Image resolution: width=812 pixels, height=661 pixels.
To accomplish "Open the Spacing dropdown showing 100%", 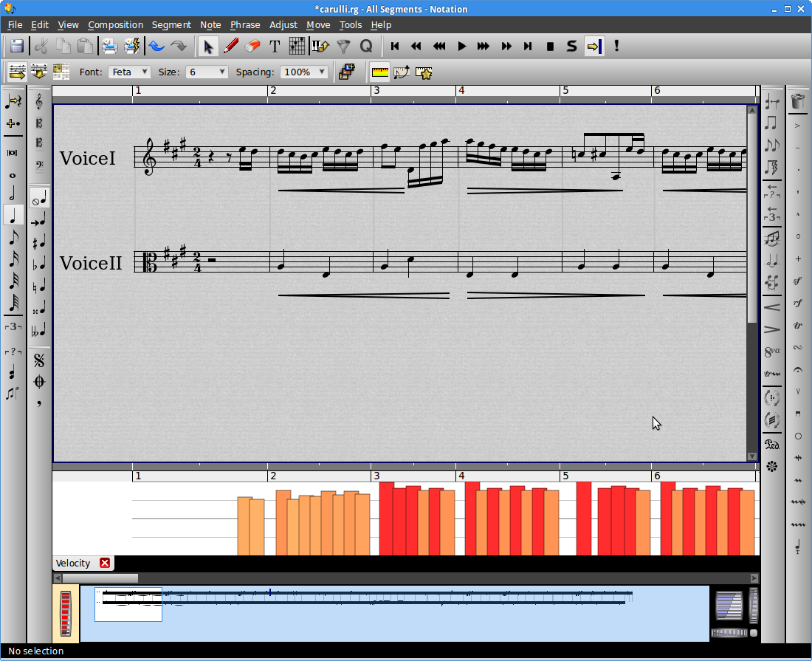I will (304, 72).
